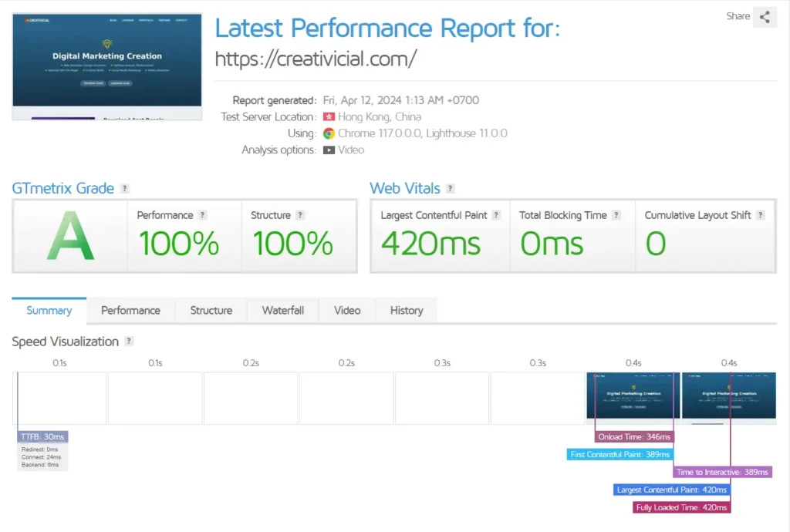Open help icon beside Speed Visualization
This screenshot has height=532, width=790.
click(x=129, y=342)
